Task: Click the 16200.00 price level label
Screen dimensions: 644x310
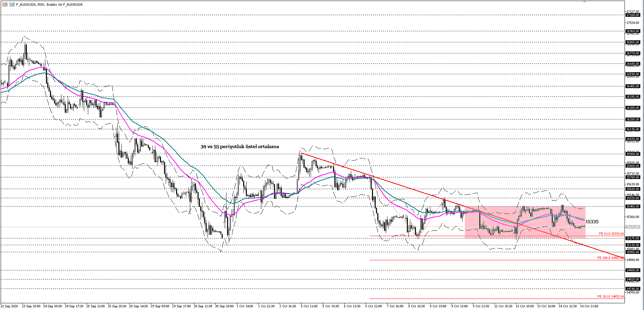Action: [633, 120]
